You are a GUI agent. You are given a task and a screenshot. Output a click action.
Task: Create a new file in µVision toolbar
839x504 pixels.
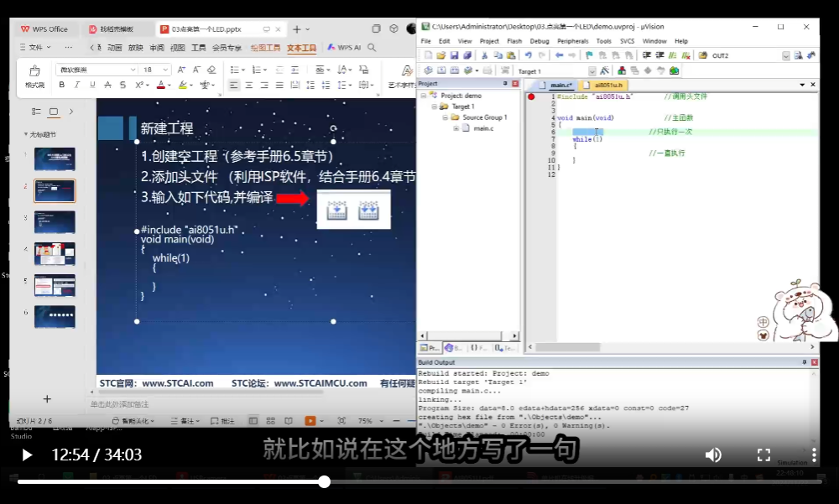428,55
